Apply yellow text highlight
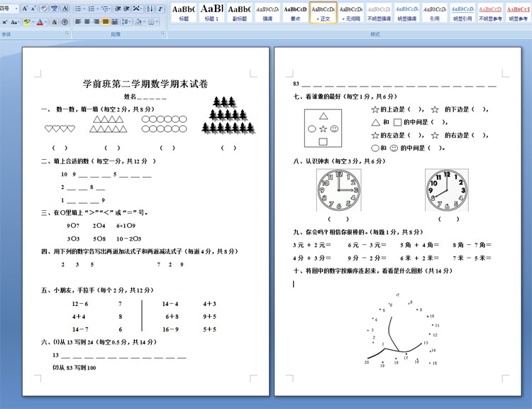The width and height of the screenshot is (532, 409). pyautogui.click(x=27, y=22)
